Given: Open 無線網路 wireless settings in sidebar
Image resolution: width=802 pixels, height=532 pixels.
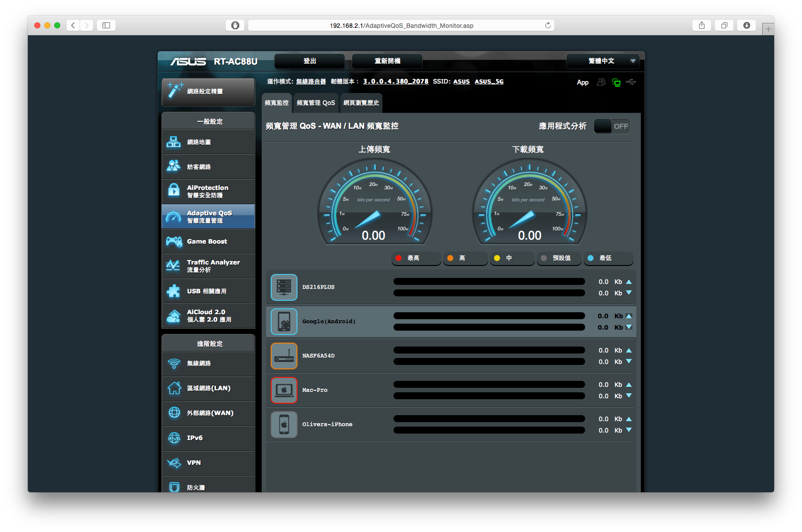Looking at the screenshot, I should 208,364.
